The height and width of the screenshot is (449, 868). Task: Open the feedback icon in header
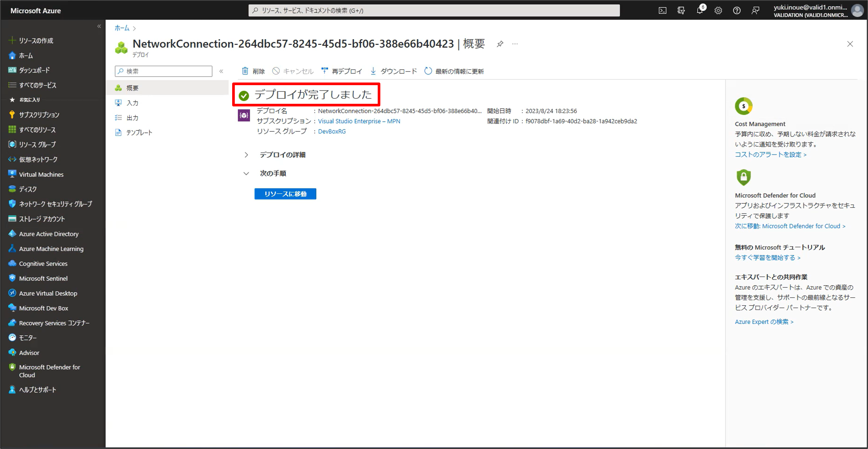755,10
